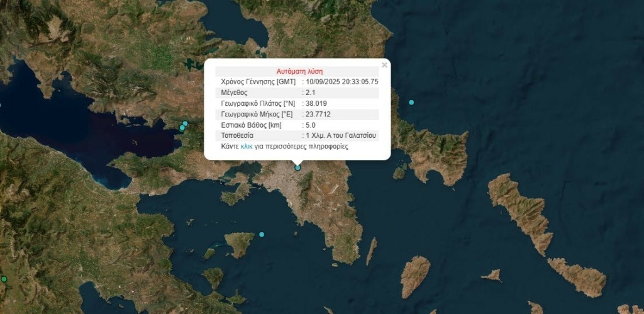Viewport: 644px width, 314px height.
Task: Click the 'Εστιακό Βάθος [km]' row label
Action: coord(251,125)
